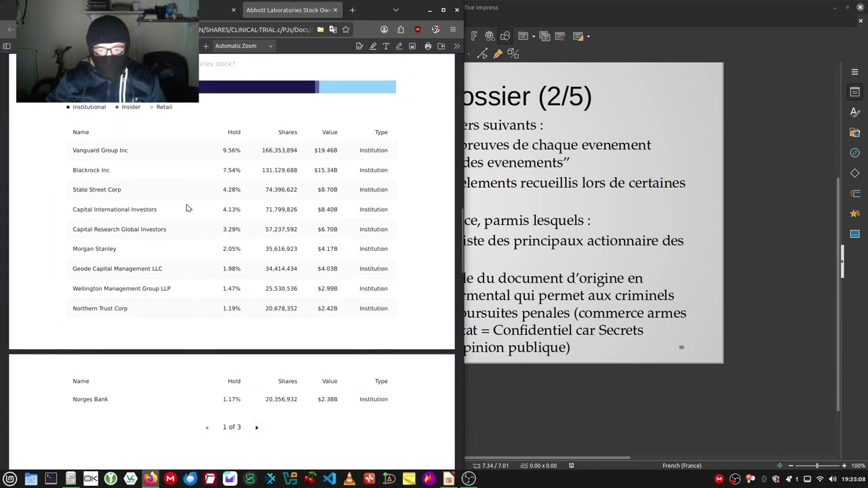Bookmark this page with the star icon
Screen dimensions: 868x488
tap(346, 30)
